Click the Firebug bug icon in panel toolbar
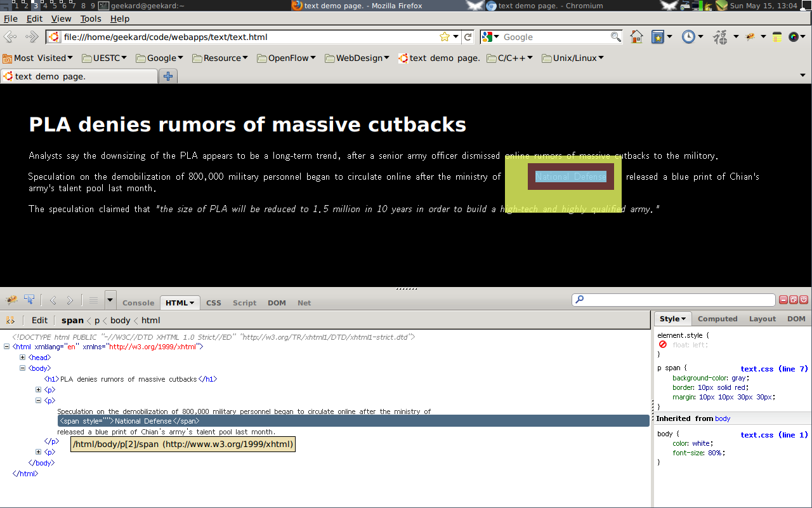This screenshot has width=812, height=508. pyautogui.click(x=11, y=300)
